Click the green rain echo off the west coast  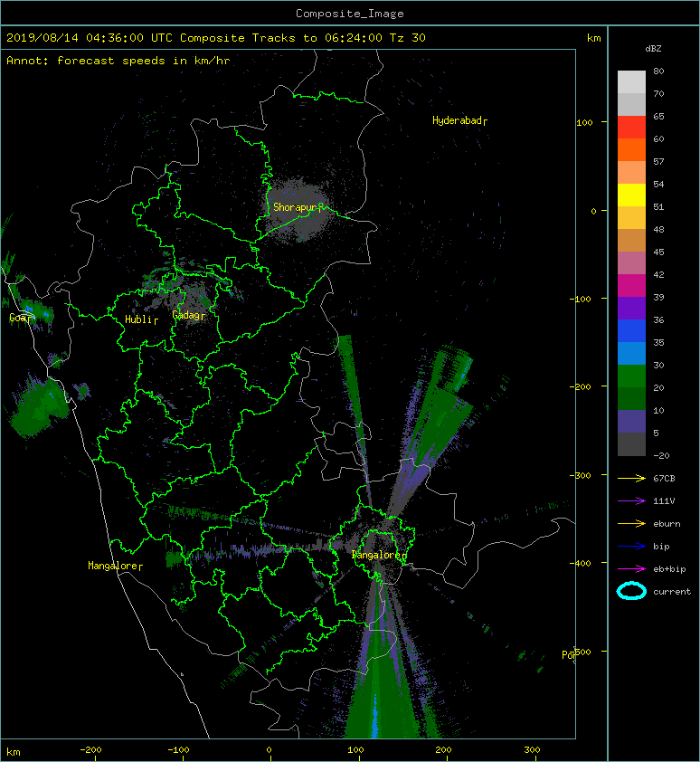39,405
